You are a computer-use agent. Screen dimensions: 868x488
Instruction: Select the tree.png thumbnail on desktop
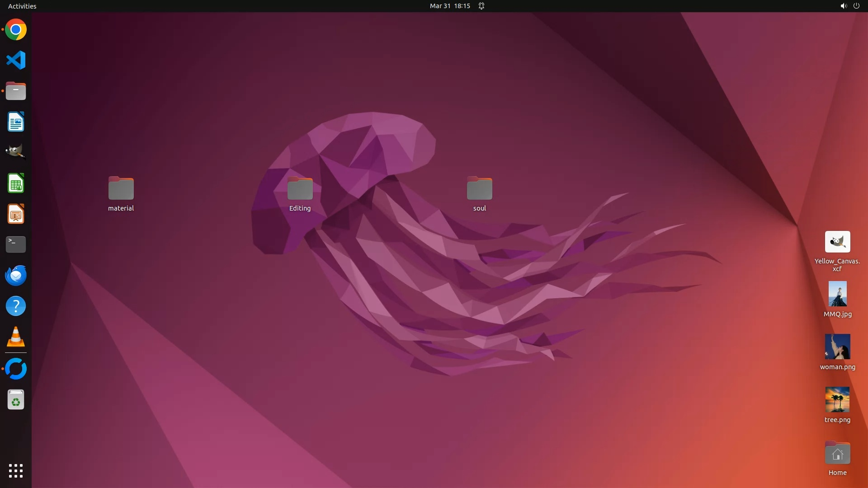pyautogui.click(x=837, y=400)
